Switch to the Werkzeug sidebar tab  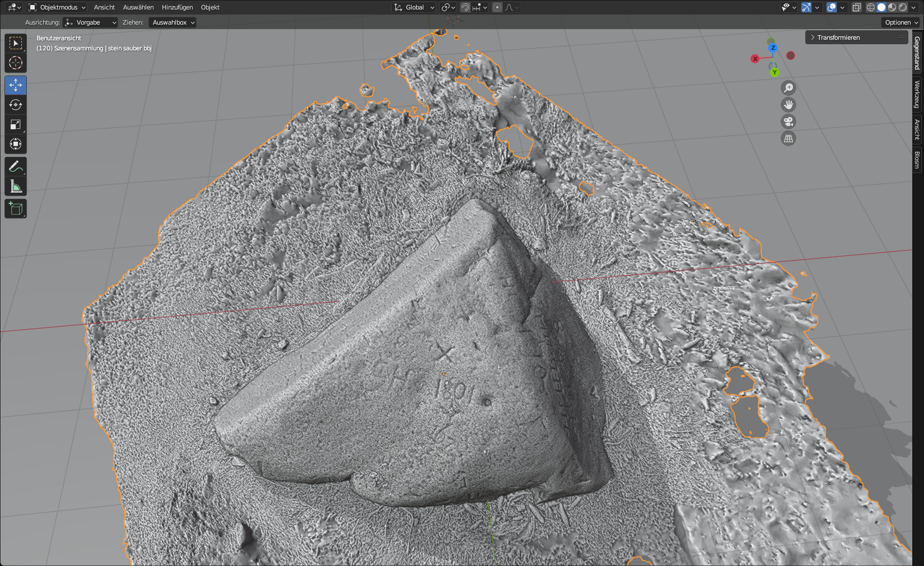tap(917, 95)
